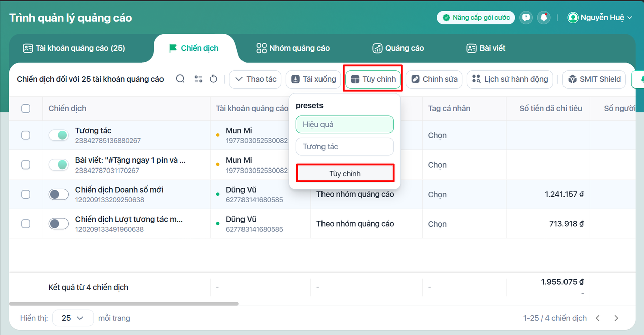644x335 pixels.
Task: Enable Chiến dịch Doanh số mới toggle
Action: pyautogui.click(x=59, y=194)
